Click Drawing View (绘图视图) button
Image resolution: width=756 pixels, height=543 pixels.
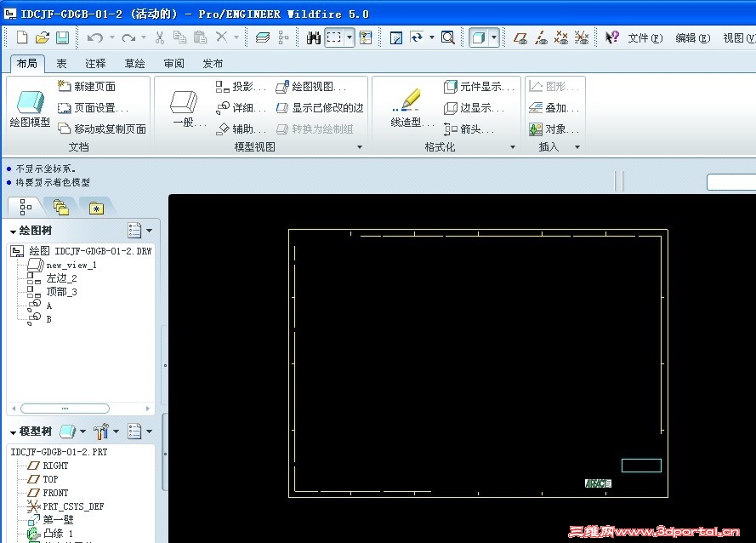coord(311,87)
